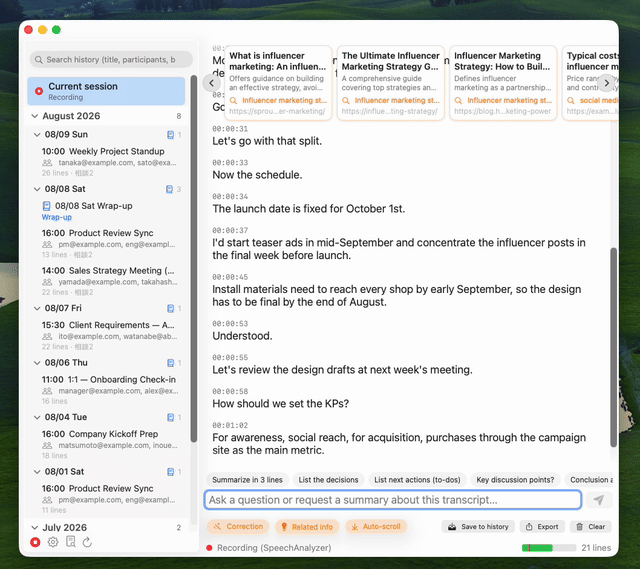This screenshot has width=640, height=569.
Task: Click the search magnifier icon in history field
Action: click(39, 60)
